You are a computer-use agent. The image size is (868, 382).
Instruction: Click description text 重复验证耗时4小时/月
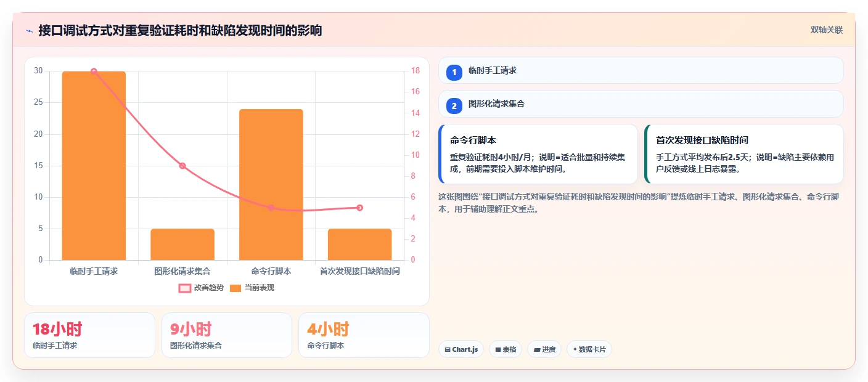(491, 157)
